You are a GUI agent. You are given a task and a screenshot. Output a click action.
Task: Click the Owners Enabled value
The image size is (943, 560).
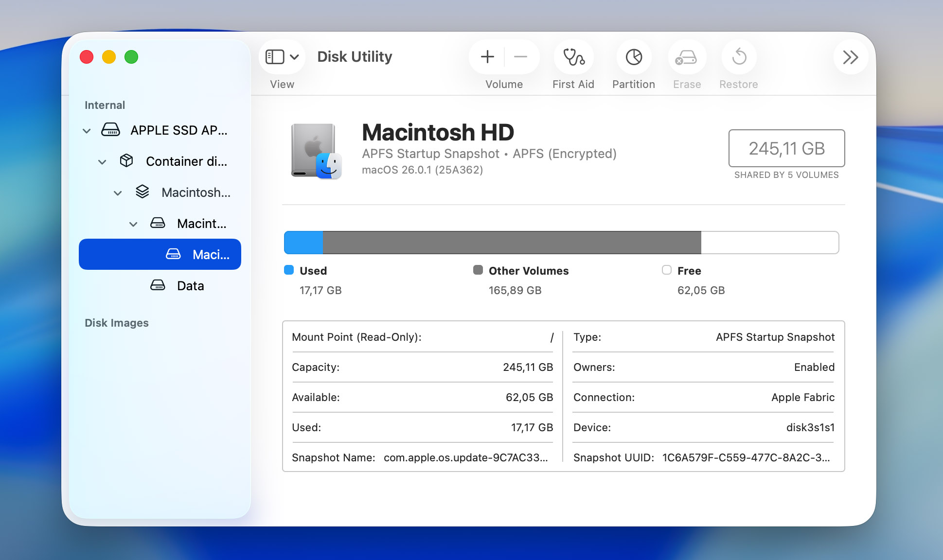coord(814,367)
